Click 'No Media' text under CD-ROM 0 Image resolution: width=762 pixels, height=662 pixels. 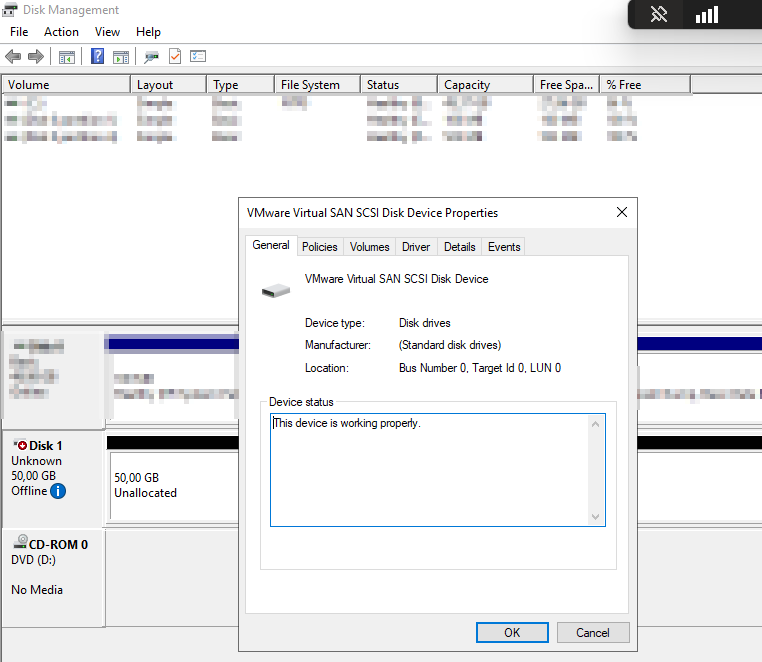pos(37,590)
